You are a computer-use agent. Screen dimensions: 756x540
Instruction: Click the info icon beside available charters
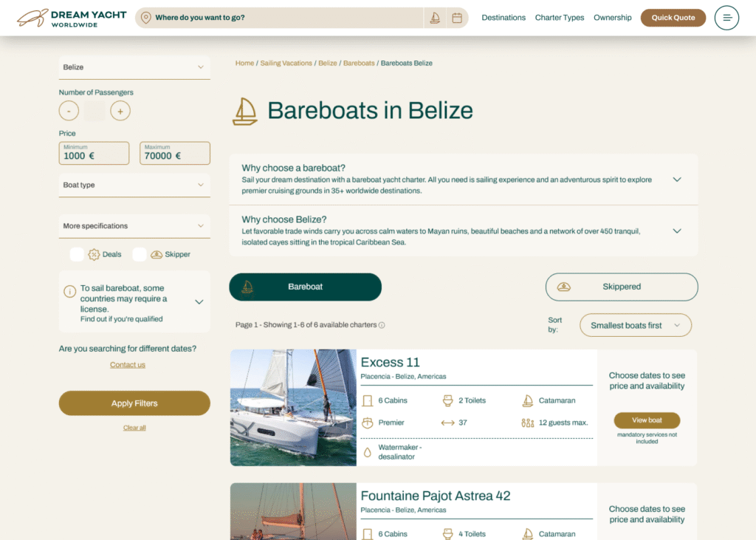pos(382,325)
